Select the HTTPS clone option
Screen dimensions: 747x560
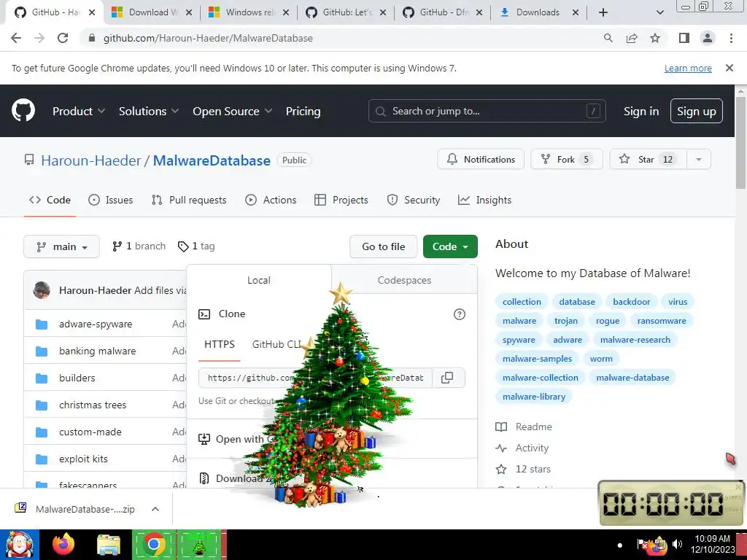(219, 344)
